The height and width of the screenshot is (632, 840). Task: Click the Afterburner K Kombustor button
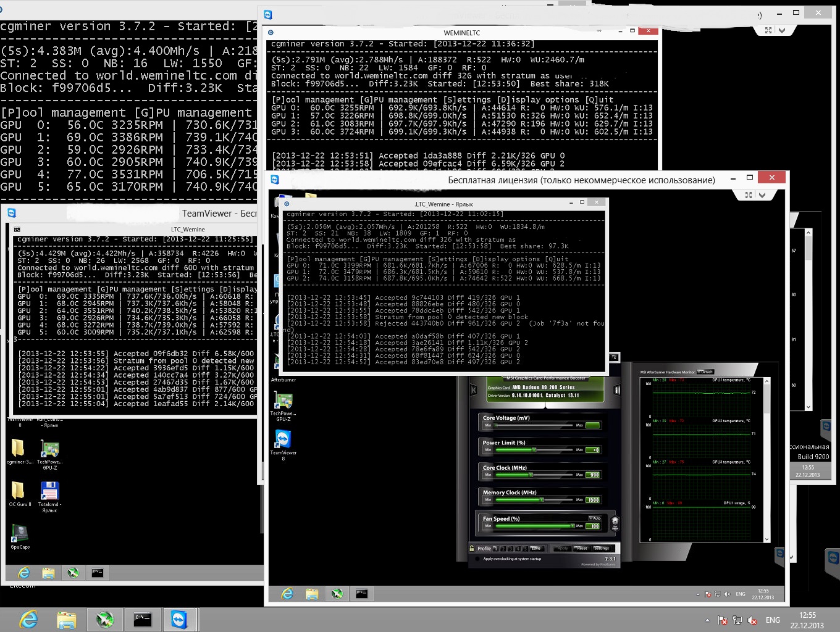point(474,390)
